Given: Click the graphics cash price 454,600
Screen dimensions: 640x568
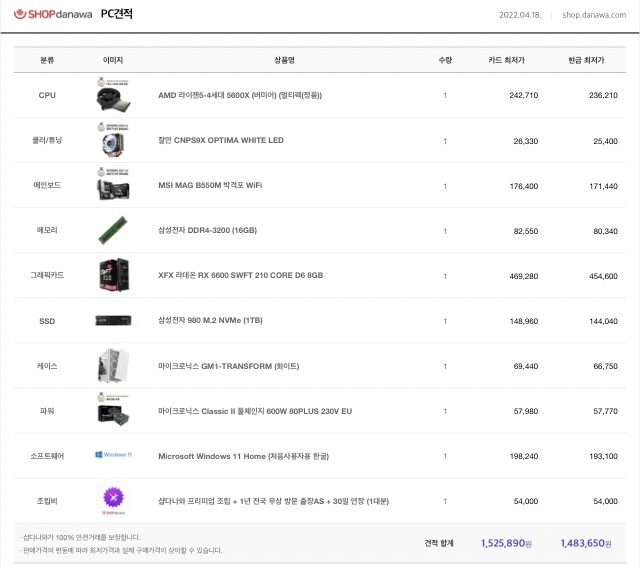Looking at the screenshot, I should tap(603, 276).
